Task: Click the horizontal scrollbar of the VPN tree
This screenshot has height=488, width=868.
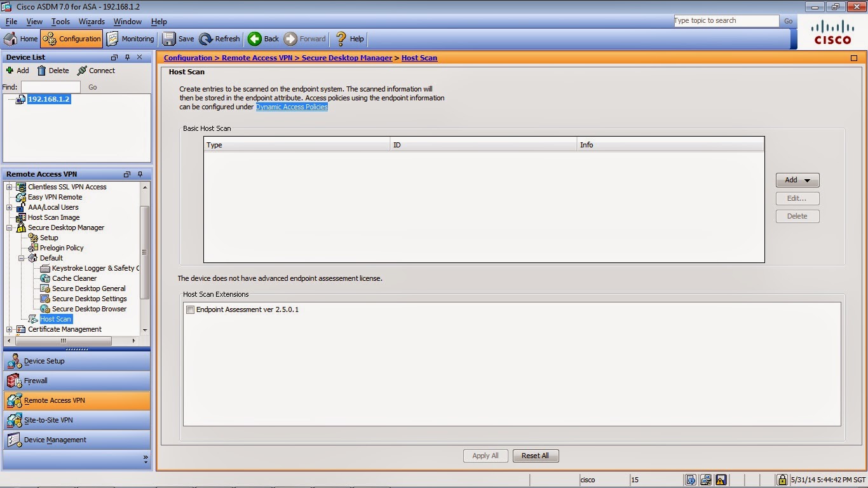Action: [63, 341]
